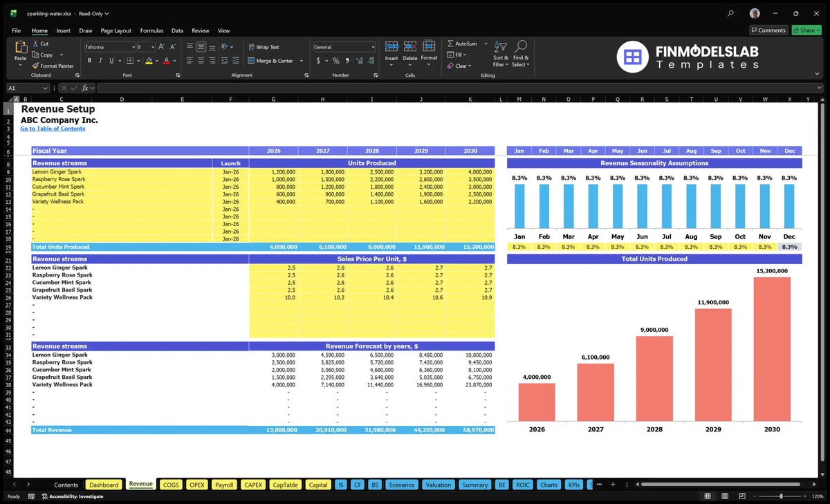This screenshot has width=830, height=504.
Task: Decrease font size with the small A icon
Action: (x=173, y=47)
